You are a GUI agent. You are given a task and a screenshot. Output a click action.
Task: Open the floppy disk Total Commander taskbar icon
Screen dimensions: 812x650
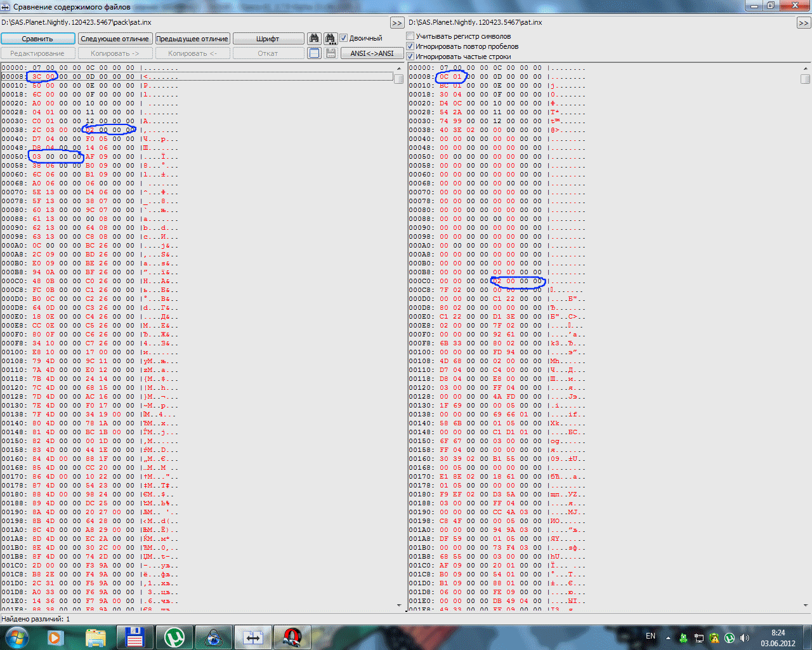tap(134, 637)
